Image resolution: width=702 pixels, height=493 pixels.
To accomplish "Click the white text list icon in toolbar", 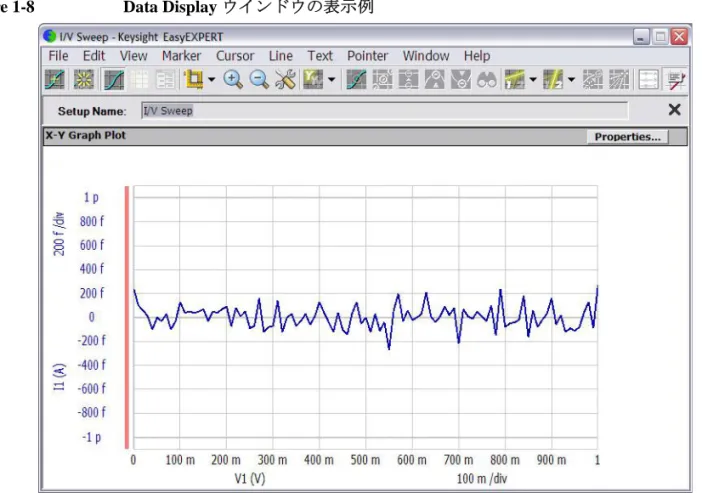I will 648,80.
